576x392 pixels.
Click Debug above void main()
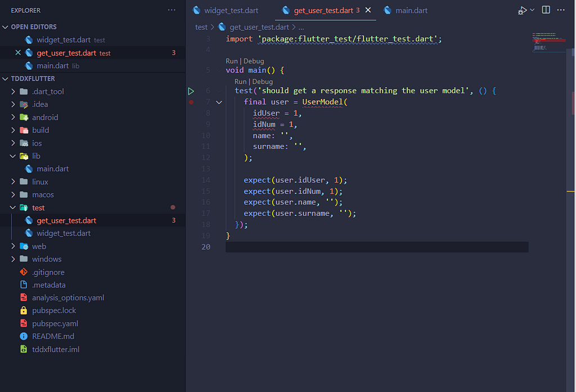coord(254,61)
